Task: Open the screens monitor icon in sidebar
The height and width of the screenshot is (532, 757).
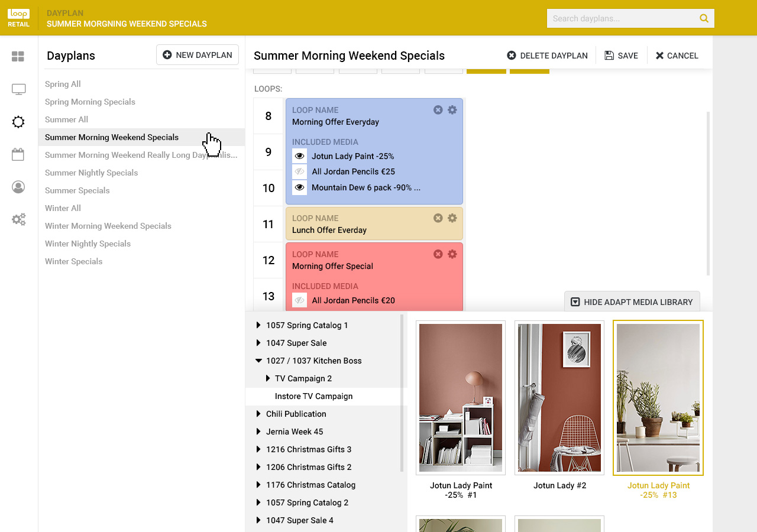Action: [x=18, y=89]
